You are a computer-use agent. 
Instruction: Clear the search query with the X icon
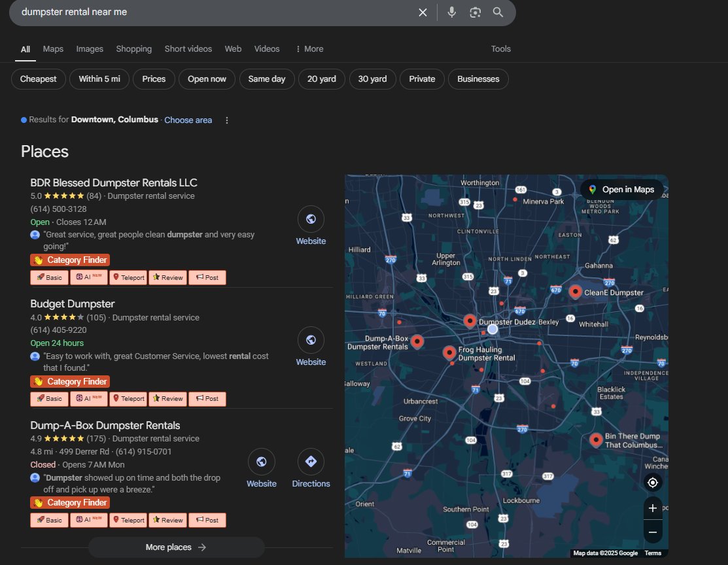point(423,12)
